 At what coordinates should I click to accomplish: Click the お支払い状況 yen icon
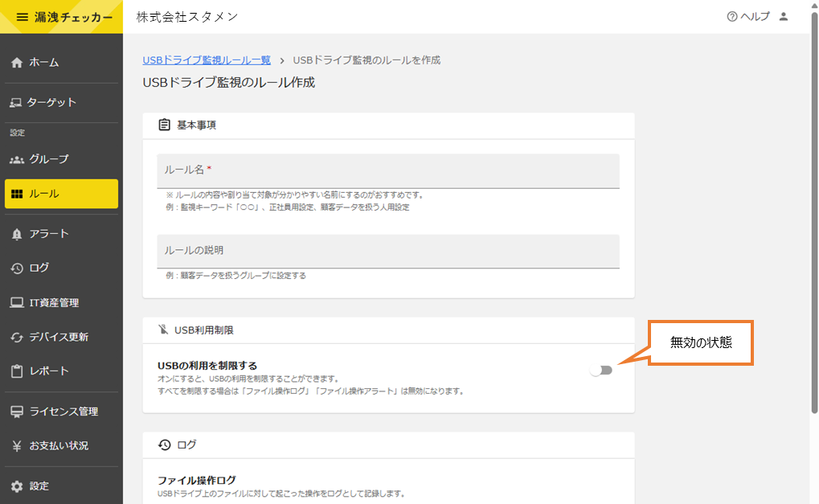pyautogui.click(x=17, y=446)
